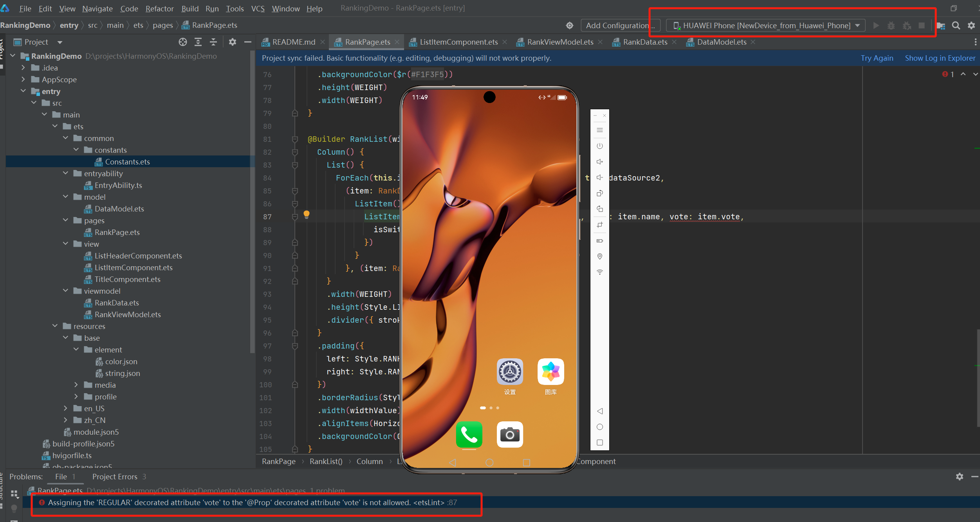This screenshot has width=980, height=522.
Task: Click the RankList() breadcrumb below editor
Action: click(326, 461)
